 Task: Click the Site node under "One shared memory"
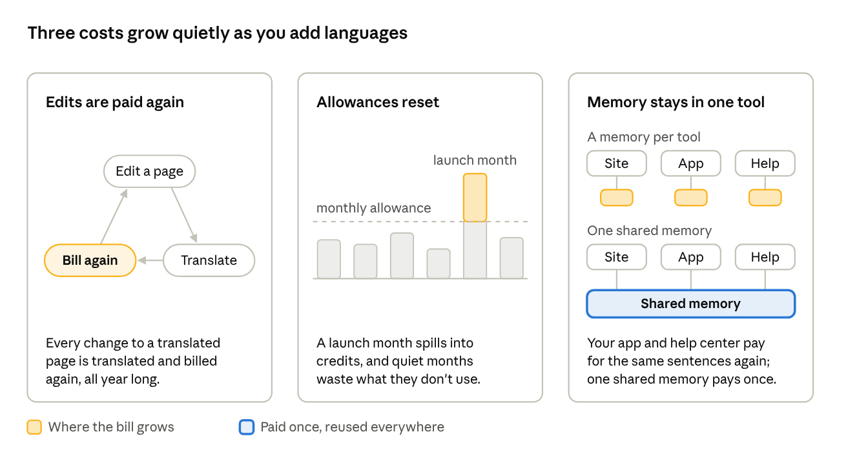point(617,257)
